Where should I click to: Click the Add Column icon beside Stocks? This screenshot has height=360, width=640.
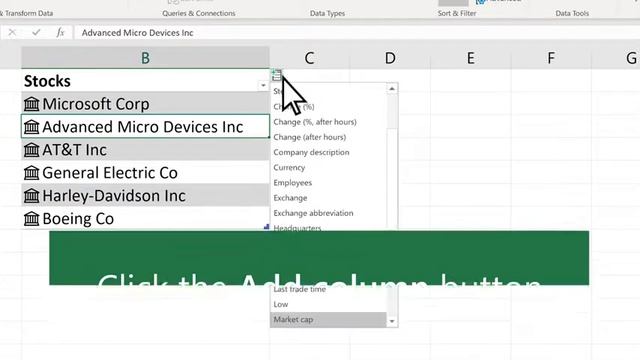[277, 75]
